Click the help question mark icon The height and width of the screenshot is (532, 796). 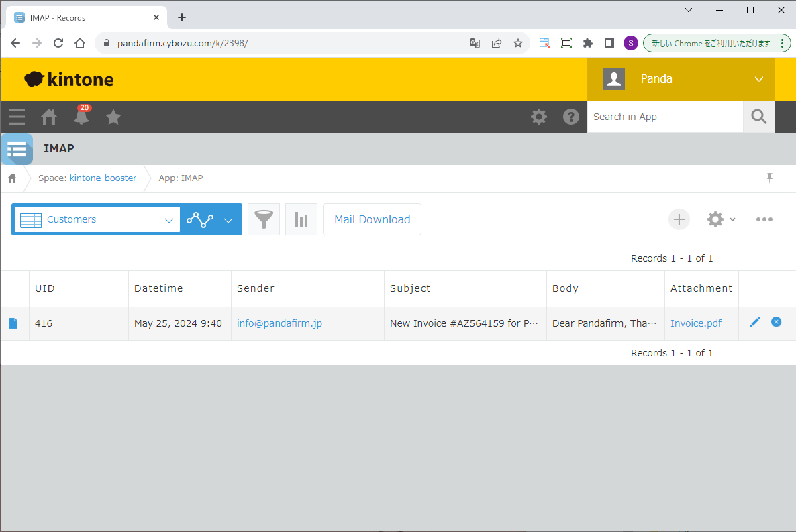point(571,117)
